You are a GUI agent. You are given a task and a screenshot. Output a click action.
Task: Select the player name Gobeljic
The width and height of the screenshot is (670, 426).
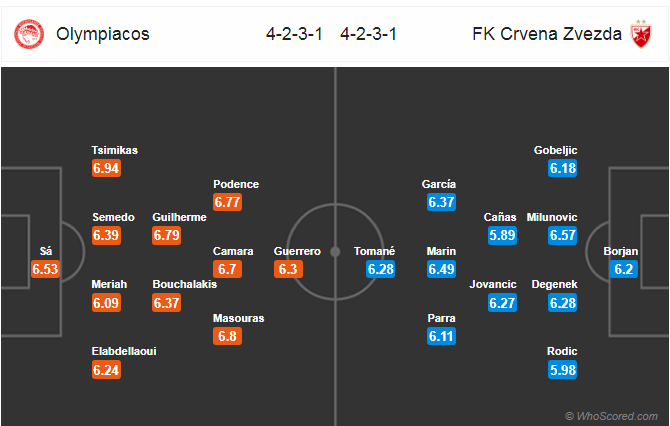click(555, 150)
